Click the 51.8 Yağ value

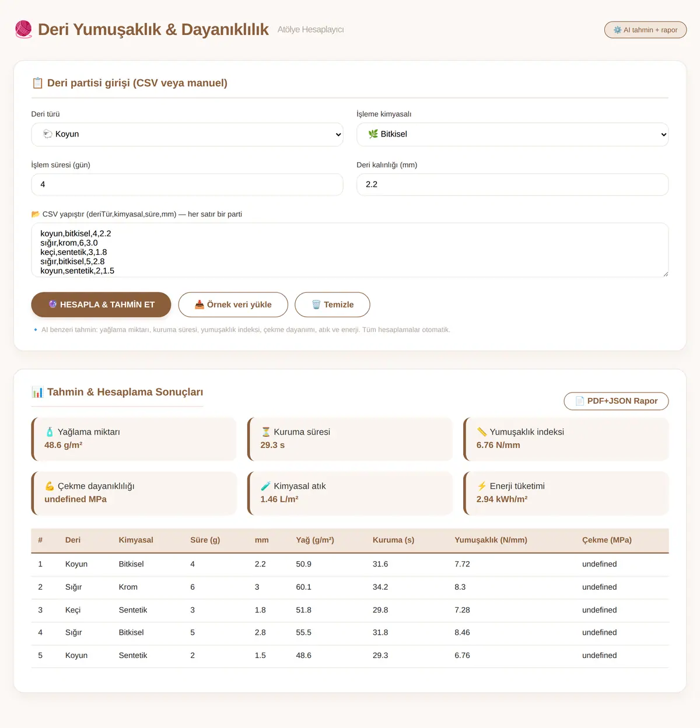tap(304, 610)
